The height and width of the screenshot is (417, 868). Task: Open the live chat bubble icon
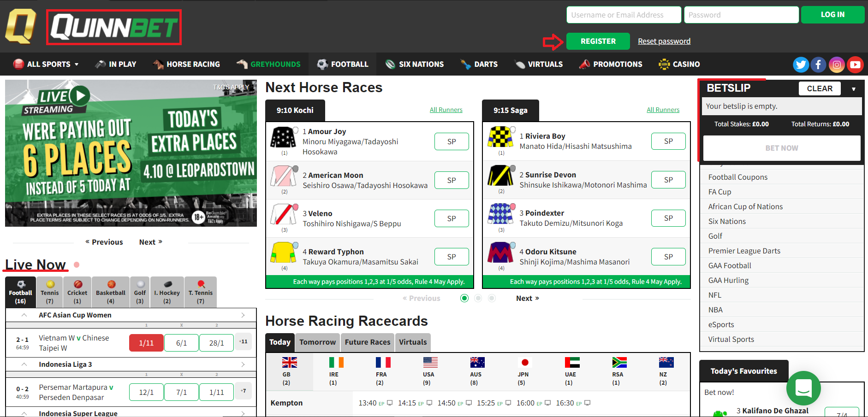(803, 388)
